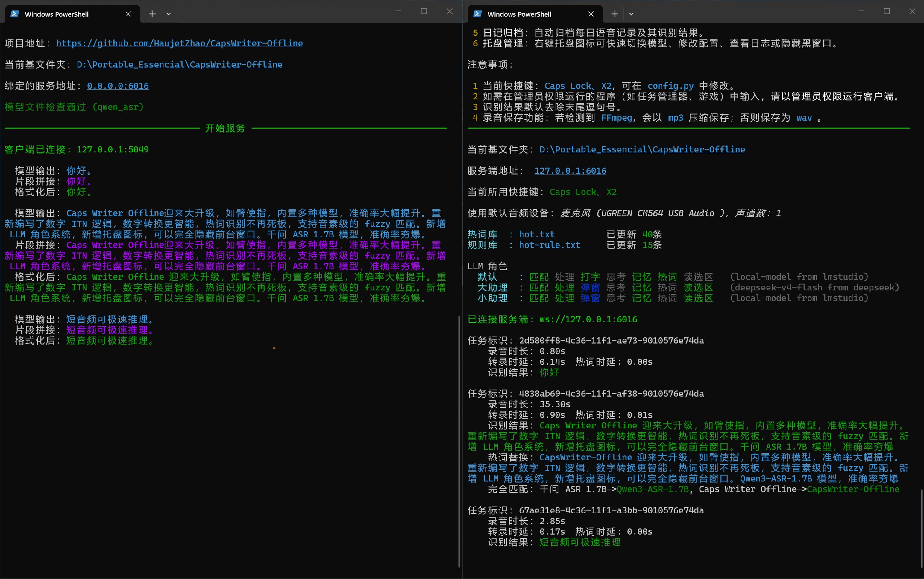Maximize the right terminal window
This screenshot has width=924, height=579.
click(886, 12)
